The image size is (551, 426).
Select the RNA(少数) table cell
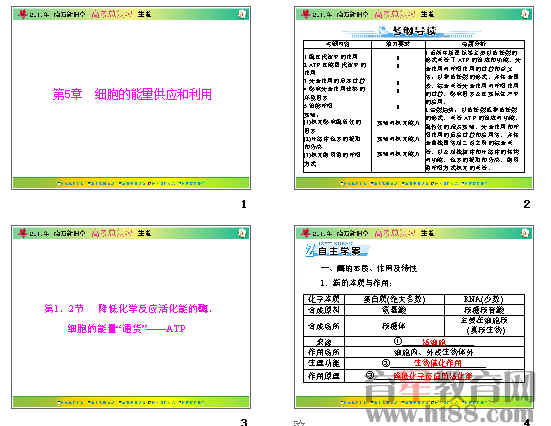pos(484,299)
